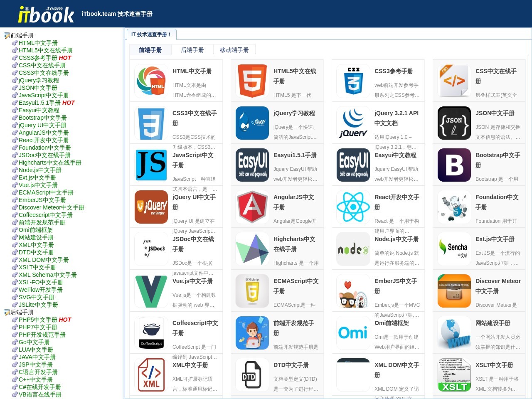Open the jQuery学习教程 blue icon
This screenshot has width=532, height=399.
click(252, 123)
